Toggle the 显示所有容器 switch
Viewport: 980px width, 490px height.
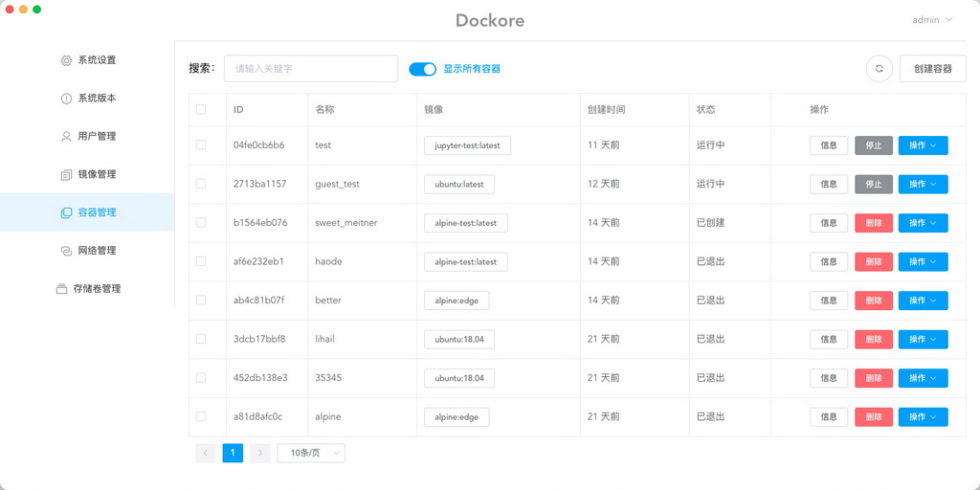[x=422, y=69]
